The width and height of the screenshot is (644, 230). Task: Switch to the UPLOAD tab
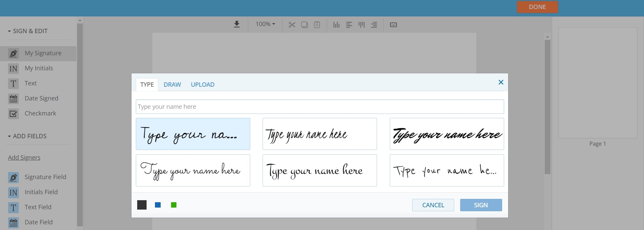203,85
